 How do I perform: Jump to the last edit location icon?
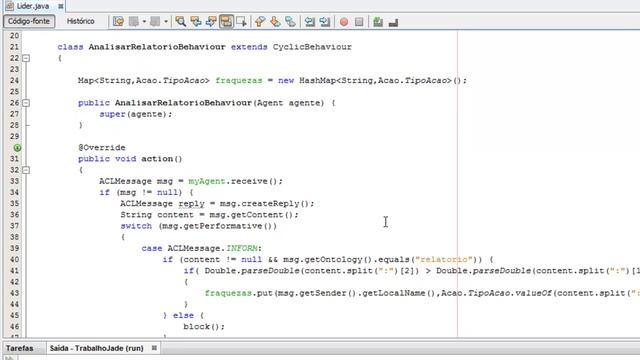(x=118, y=22)
